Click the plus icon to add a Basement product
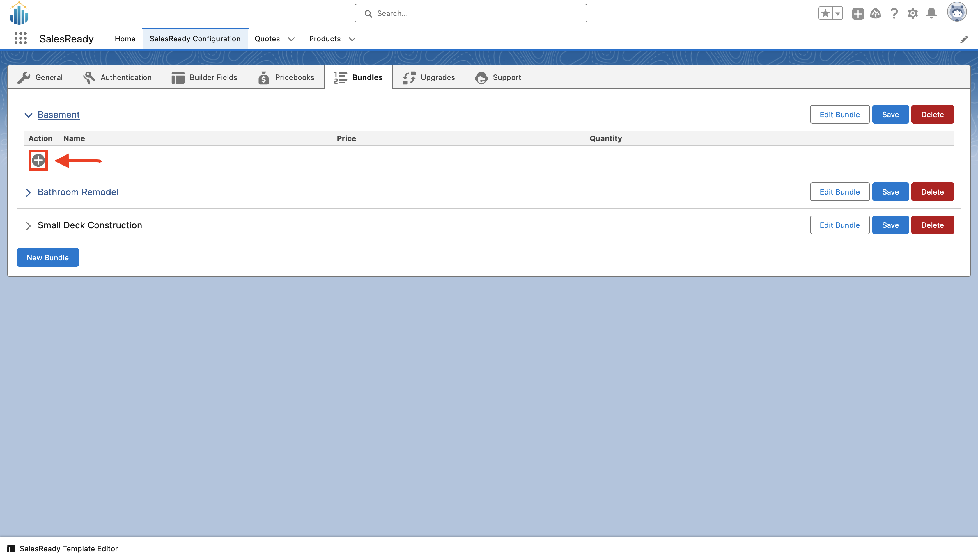 tap(38, 160)
